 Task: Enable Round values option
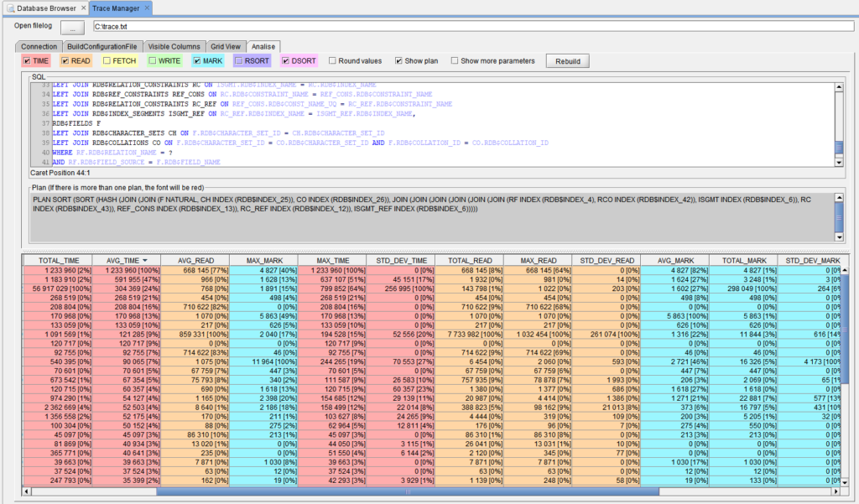pos(333,61)
